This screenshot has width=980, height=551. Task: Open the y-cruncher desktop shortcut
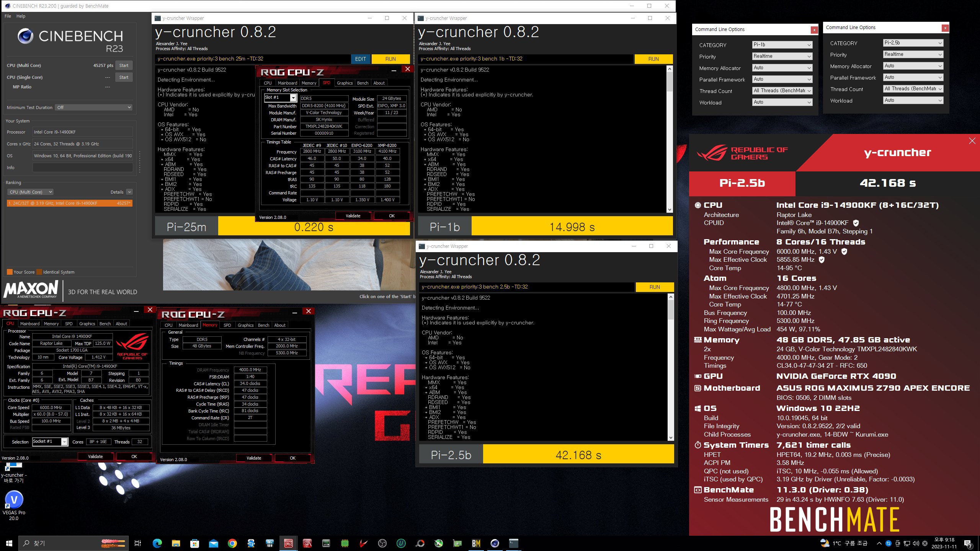click(x=14, y=472)
